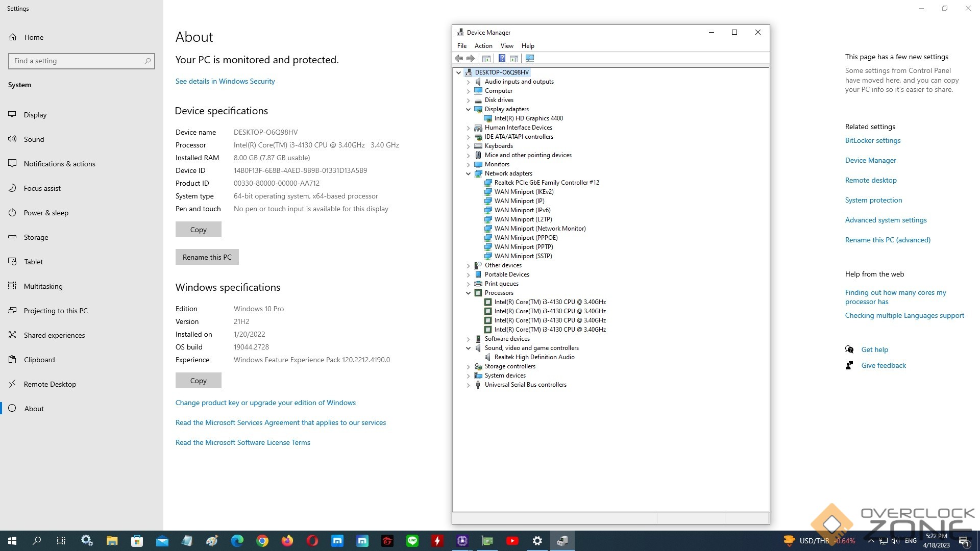Image resolution: width=980 pixels, height=551 pixels.
Task: Open Firefox from the taskbar
Action: [287, 541]
